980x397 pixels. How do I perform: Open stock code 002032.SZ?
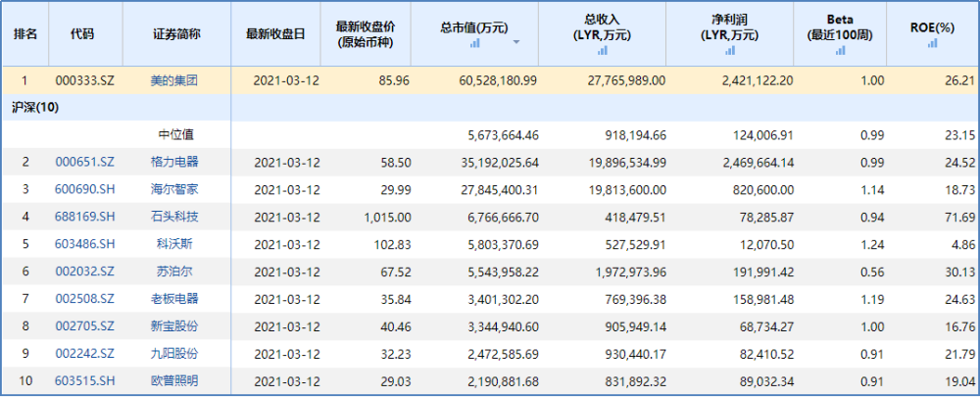tap(85, 272)
